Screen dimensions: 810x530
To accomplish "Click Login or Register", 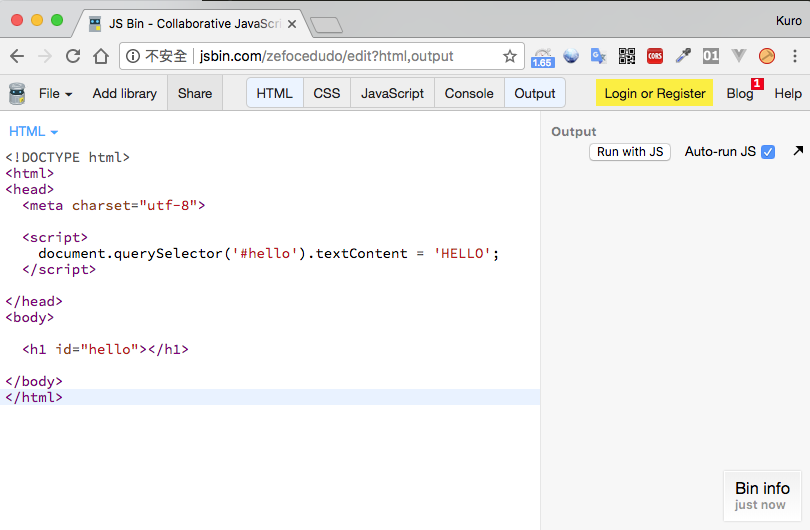I will point(655,93).
